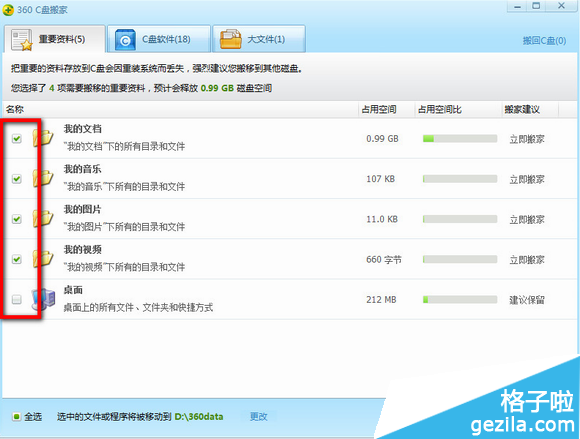580x439 pixels.
Task: Toggle the 全选 checkbox
Action: coord(16,417)
